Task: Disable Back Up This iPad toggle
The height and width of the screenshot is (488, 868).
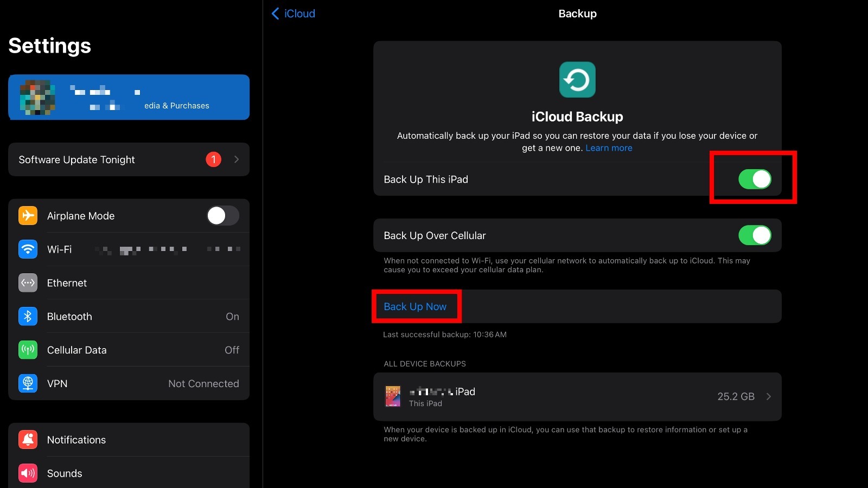Action: pos(754,179)
